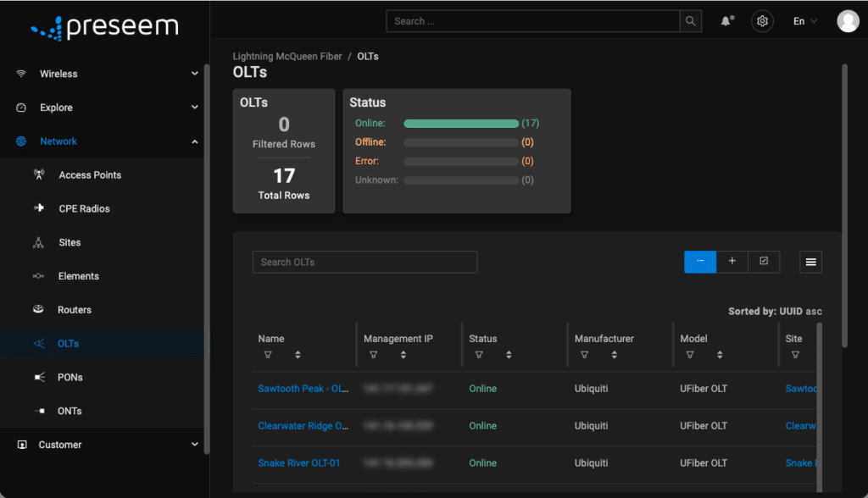The height and width of the screenshot is (498, 868).
Task: Click the plus button above the table
Action: 732,262
